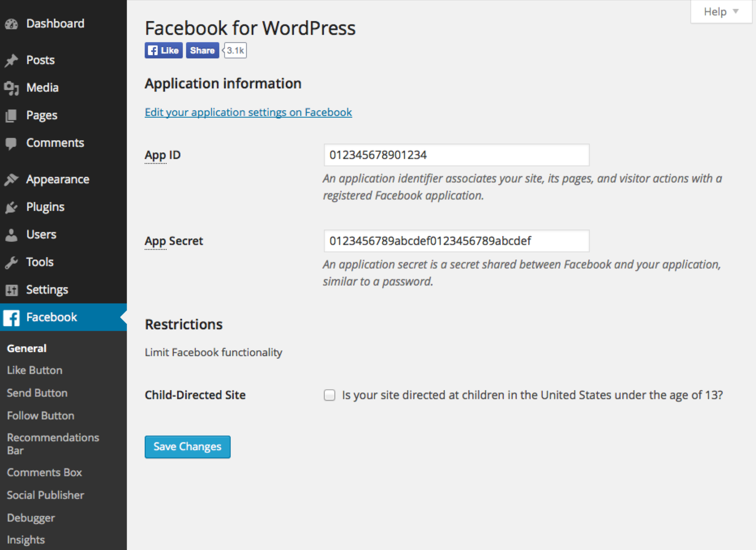This screenshot has width=756, height=550.
Task: Open the Recommendations Bar submenu
Action: pos(53,444)
